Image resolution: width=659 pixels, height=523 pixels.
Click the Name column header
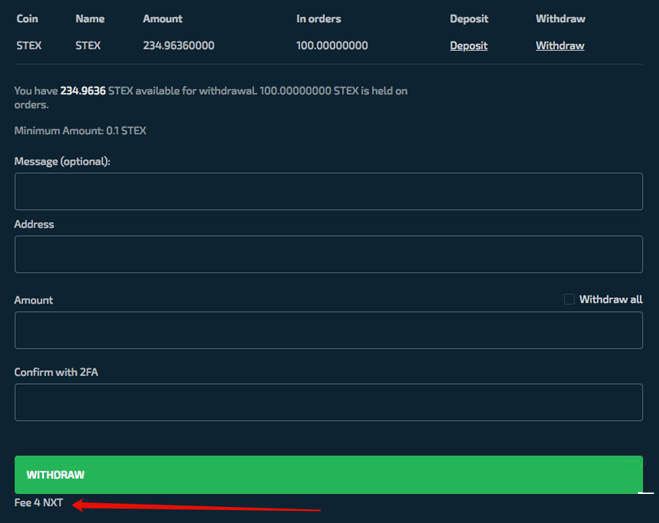click(90, 19)
